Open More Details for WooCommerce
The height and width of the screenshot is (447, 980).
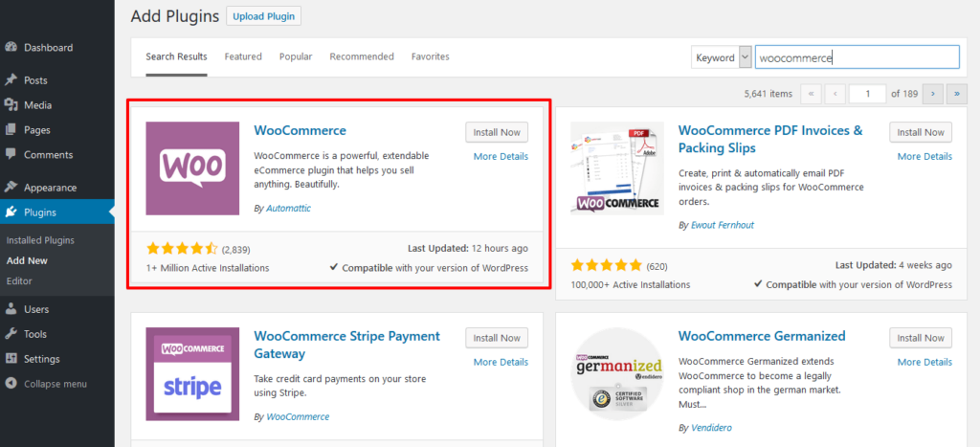(501, 156)
